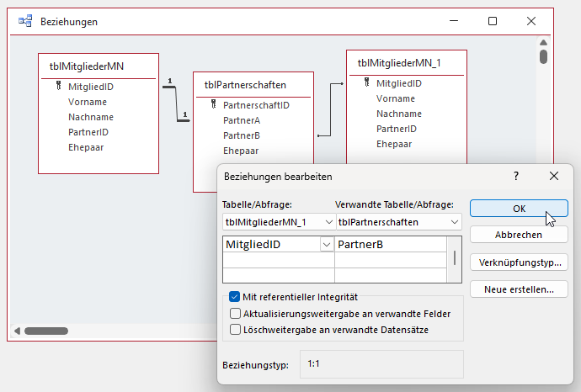This screenshot has width=581, height=392.
Task: Open Verknüpfungstyp... options
Action: pos(519,262)
